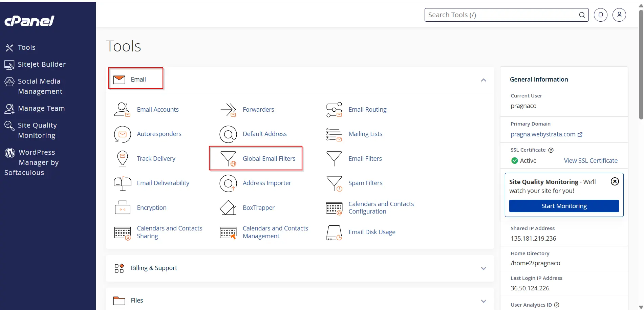Open the Spam Filters link

(365, 183)
